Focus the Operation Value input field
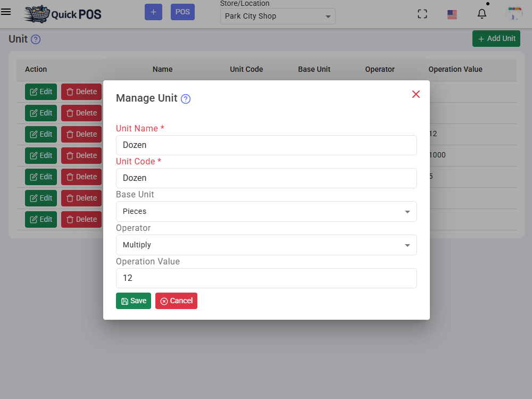Screen dimensions: 532x399 (267, 278)
